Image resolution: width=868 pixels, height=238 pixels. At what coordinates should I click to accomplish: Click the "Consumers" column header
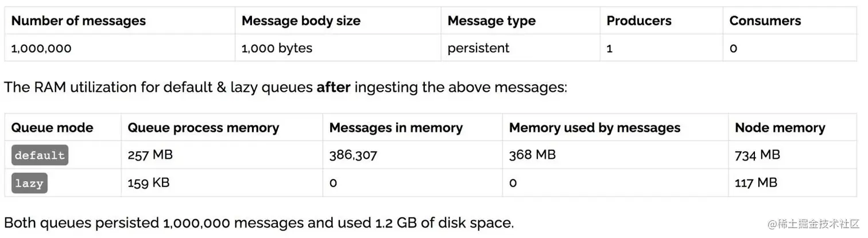point(765,21)
